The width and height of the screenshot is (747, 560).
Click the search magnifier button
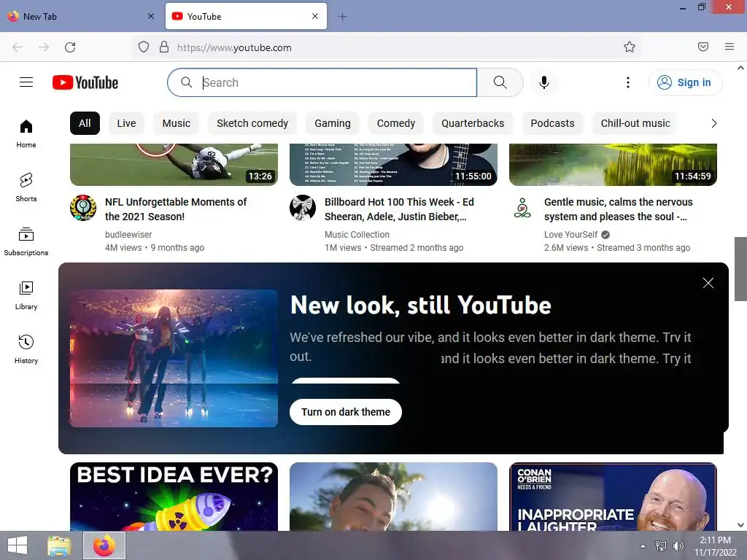(x=500, y=82)
